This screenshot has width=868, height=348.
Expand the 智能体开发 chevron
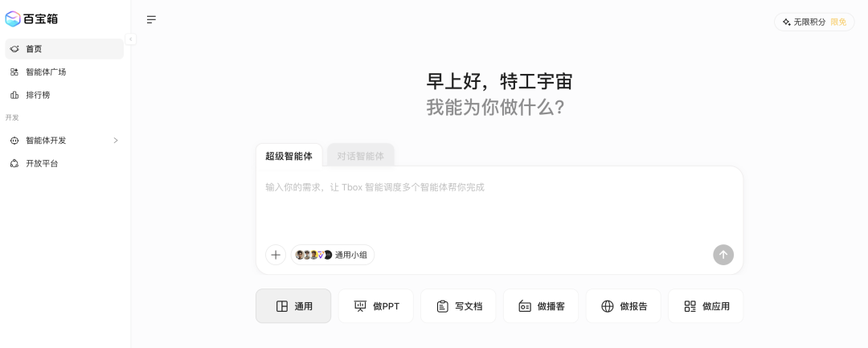pos(116,141)
